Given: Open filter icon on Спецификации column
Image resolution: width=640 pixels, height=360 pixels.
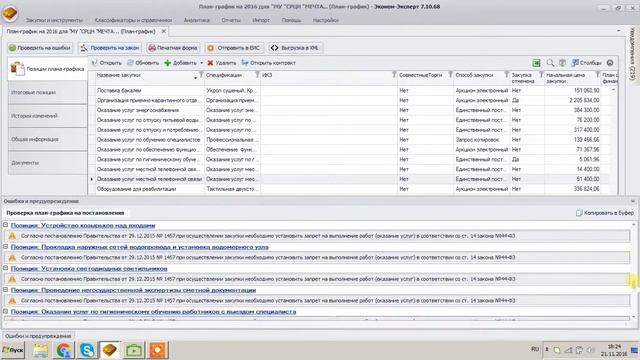Looking at the screenshot, I should tap(257, 75).
